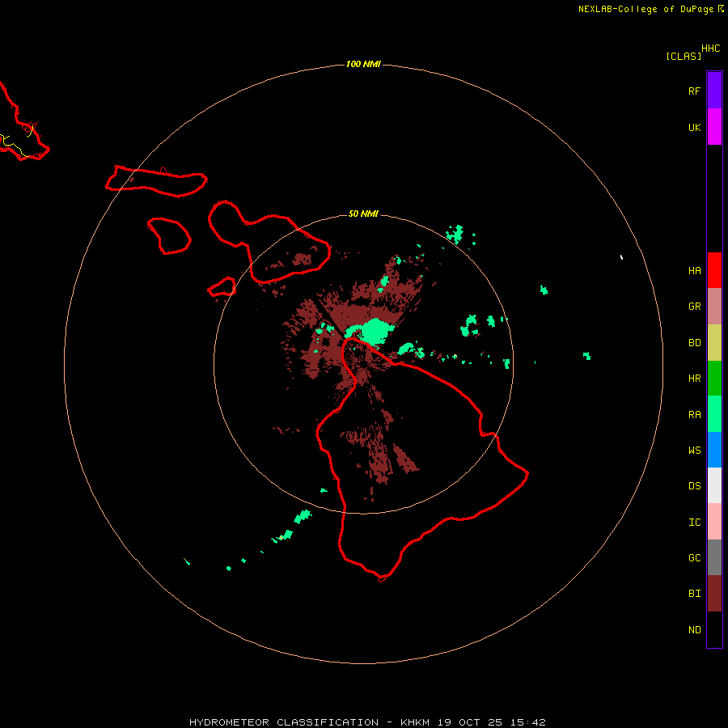
Task: Click the 100 NMI range ring label
Action: pyautogui.click(x=363, y=64)
